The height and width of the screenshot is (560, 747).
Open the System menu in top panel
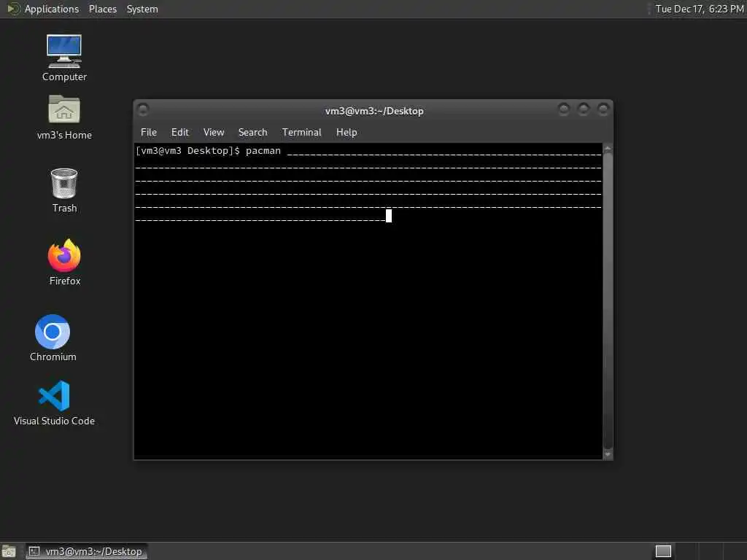click(x=142, y=9)
